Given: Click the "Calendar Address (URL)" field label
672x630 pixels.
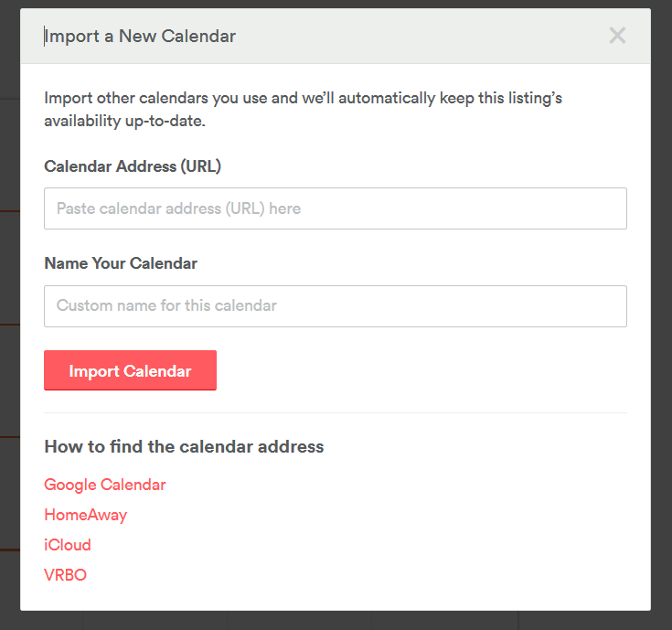Looking at the screenshot, I should 133,166.
